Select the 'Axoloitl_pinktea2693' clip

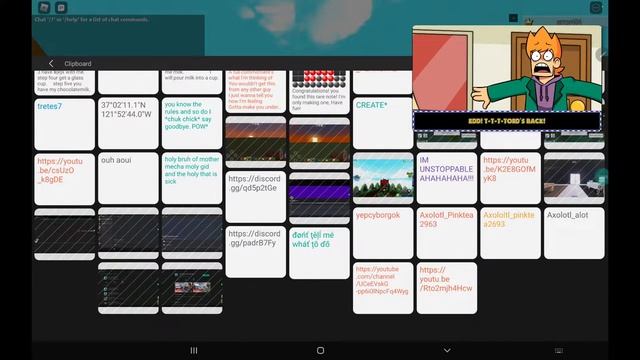point(510,233)
